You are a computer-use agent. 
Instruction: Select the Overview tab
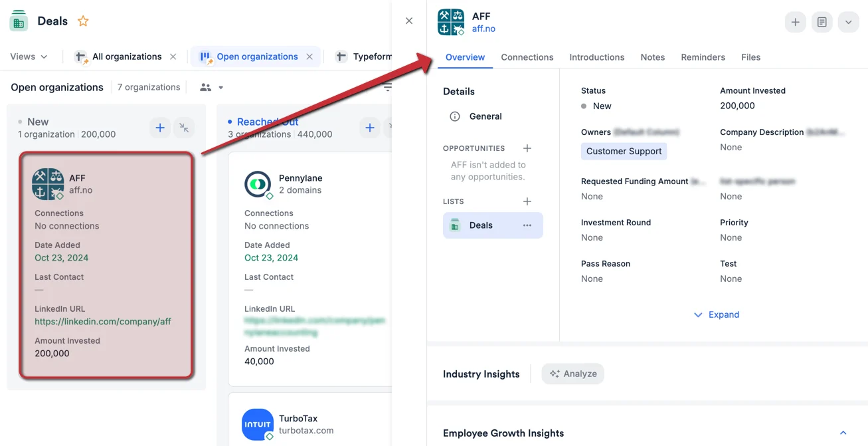[x=465, y=57]
